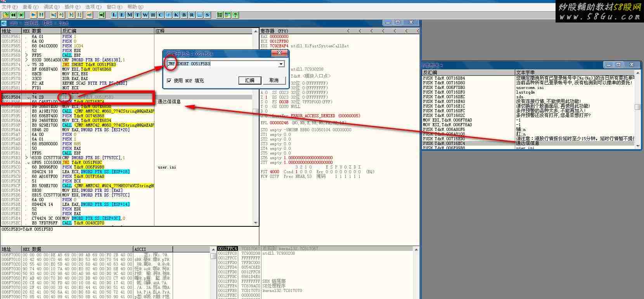Show CPU window with C icon
The image size is (644, 299).
pyautogui.click(x=161, y=15)
